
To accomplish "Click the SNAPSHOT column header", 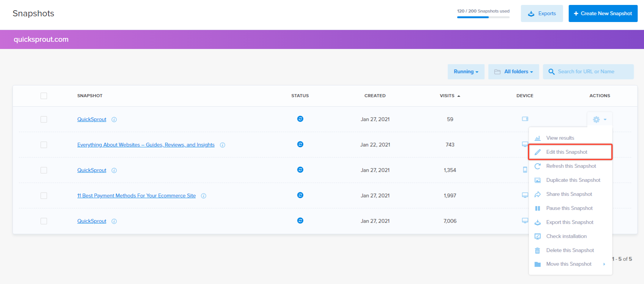I will coord(90,96).
